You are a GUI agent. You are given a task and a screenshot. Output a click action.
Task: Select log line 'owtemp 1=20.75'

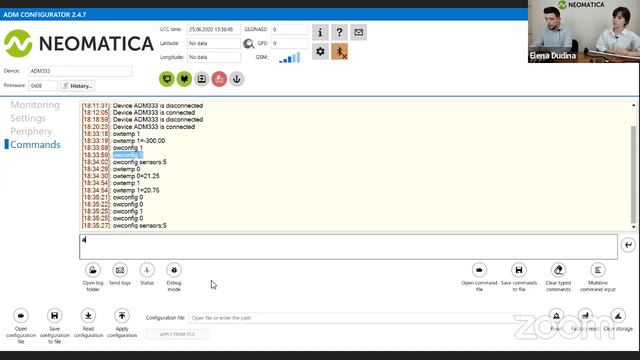tap(136, 190)
